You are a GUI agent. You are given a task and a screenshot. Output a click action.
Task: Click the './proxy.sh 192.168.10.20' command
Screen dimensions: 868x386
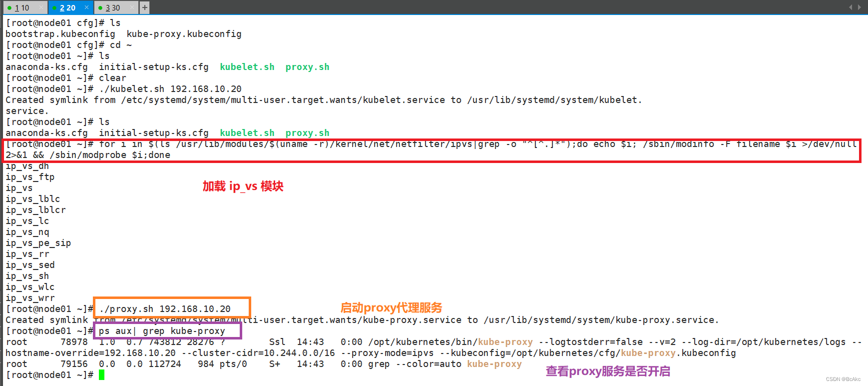(x=165, y=309)
